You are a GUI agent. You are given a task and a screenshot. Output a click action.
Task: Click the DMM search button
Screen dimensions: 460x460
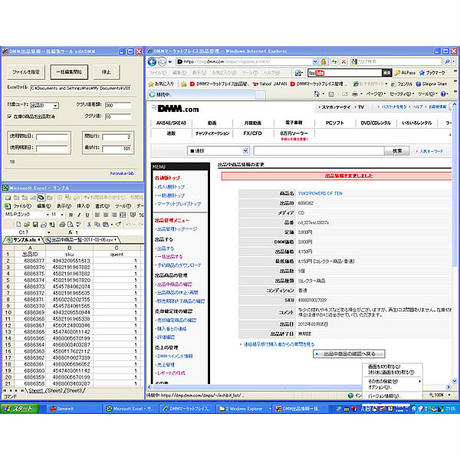pos(397,151)
